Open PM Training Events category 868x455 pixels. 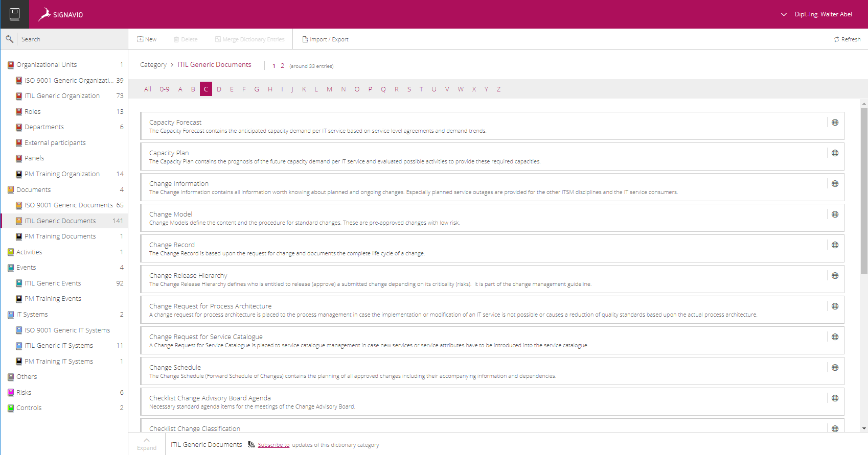pyautogui.click(x=64, y=298)
